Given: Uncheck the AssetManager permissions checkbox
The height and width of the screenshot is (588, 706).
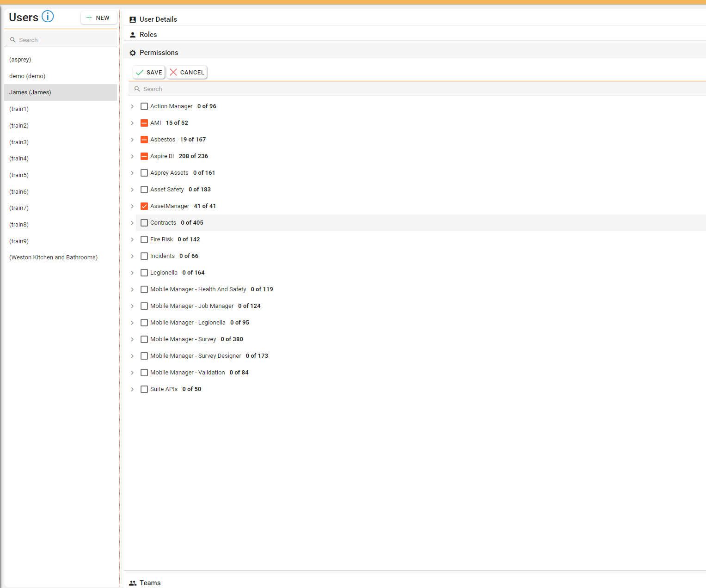Looking at the screenshot, I should [x=144, y=206].
